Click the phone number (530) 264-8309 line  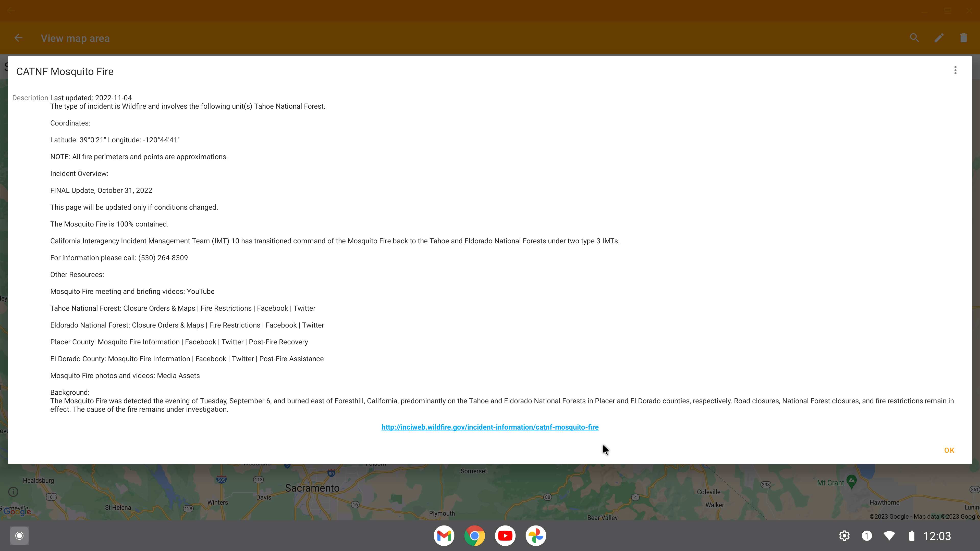pos(119,258)
